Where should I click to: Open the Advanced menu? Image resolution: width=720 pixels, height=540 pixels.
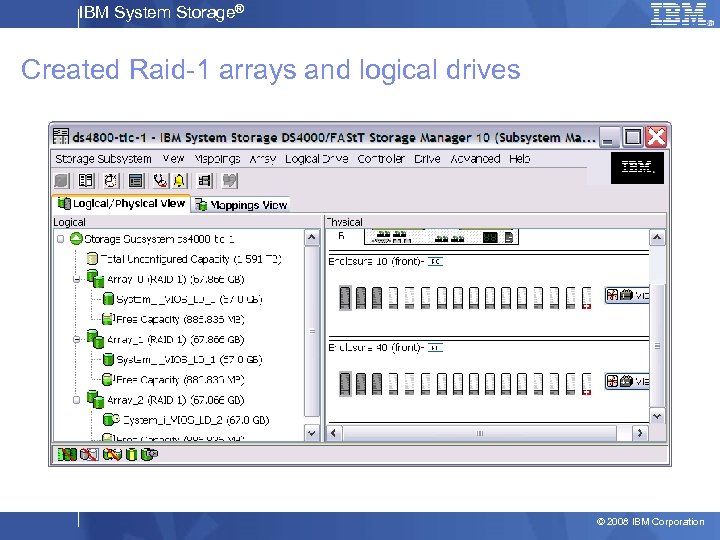tap(475, 159)
